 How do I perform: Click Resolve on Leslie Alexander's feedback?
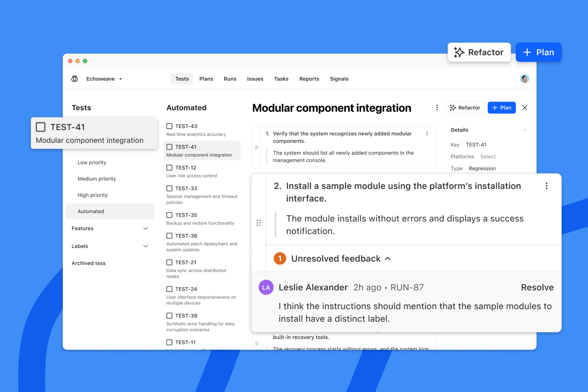coord(537,287)
